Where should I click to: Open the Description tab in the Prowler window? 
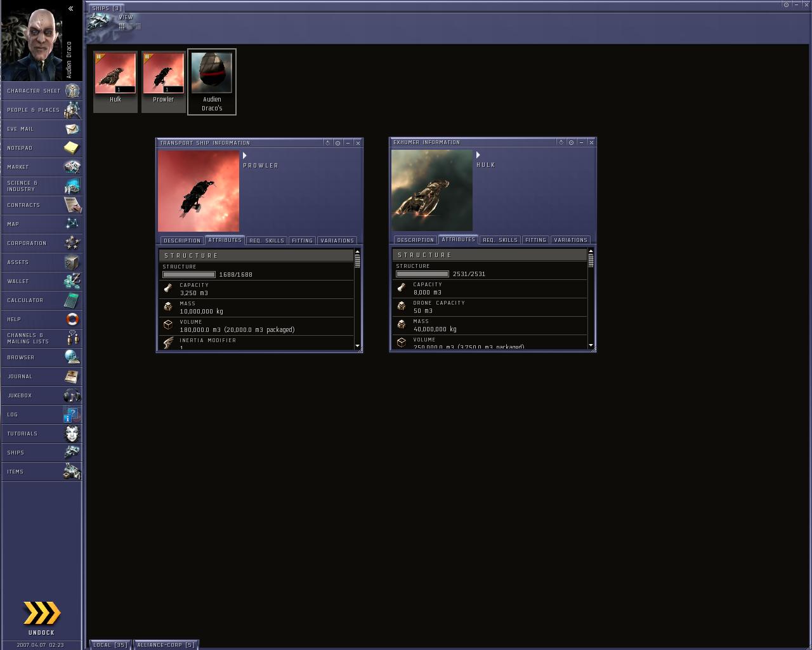tap(182, 241)
